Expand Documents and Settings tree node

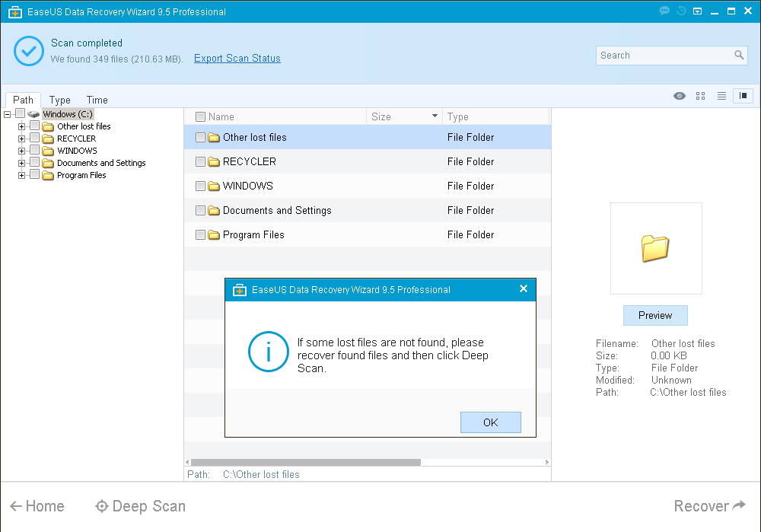tap(21, 163)
